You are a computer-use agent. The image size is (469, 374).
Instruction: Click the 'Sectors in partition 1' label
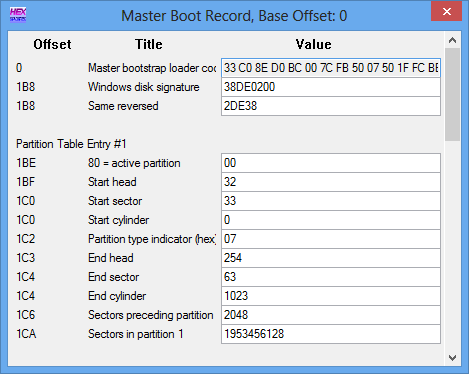(x=136, y=334)
